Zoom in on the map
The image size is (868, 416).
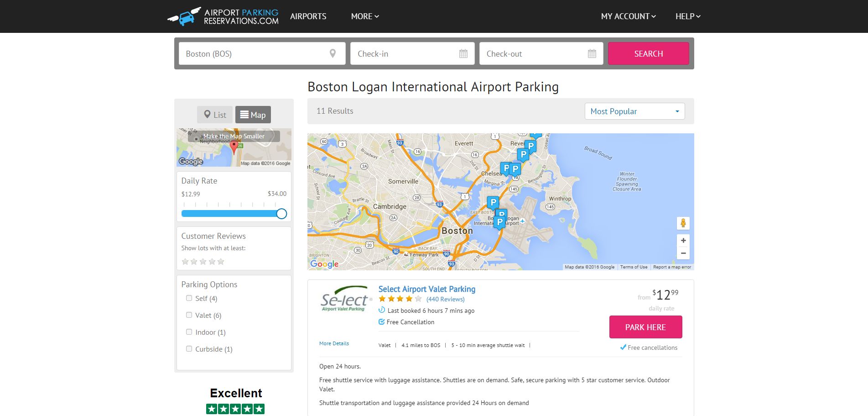coord(683,241)
